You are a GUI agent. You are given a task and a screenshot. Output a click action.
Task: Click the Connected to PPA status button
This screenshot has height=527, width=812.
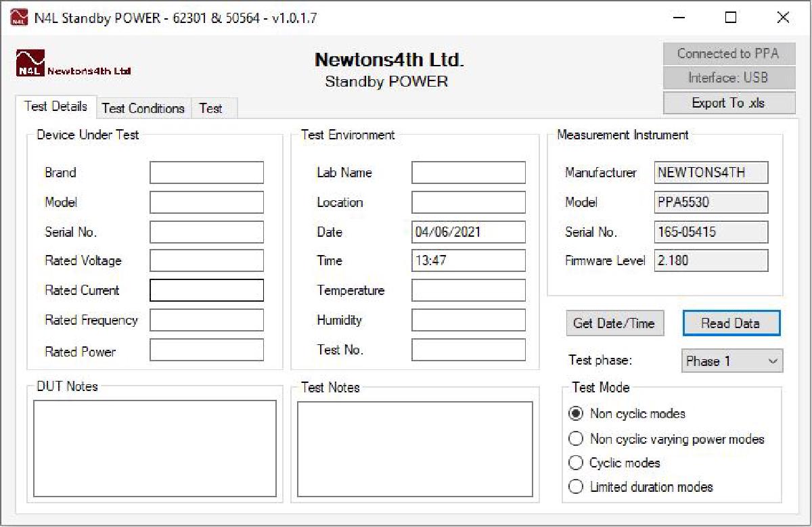pos(729,53)
